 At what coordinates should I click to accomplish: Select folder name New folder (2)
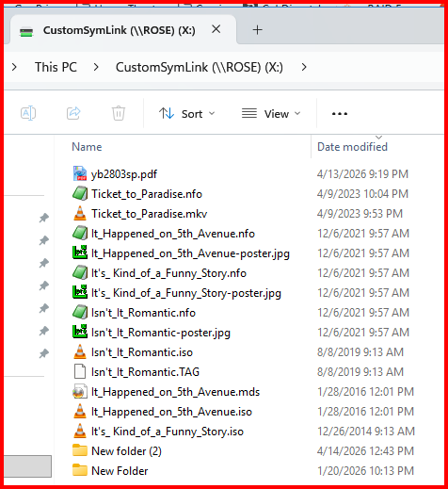coord(126,451)
